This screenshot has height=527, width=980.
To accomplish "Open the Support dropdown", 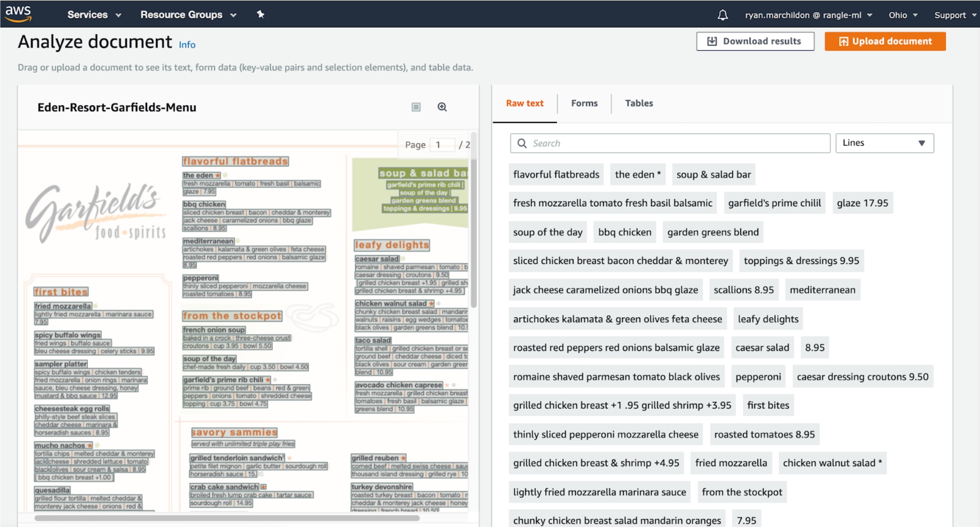I will [x=955, y=15].
